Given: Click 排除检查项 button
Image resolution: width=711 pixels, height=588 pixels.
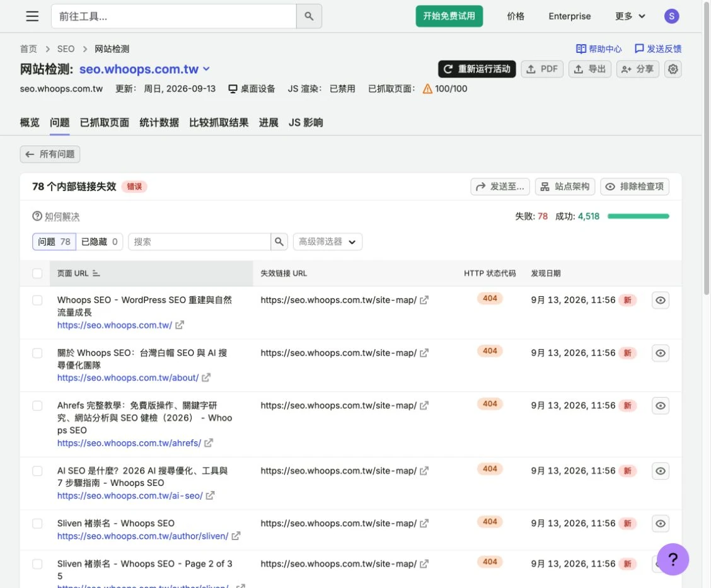Looking at the screenshot, I should [635, 187].
